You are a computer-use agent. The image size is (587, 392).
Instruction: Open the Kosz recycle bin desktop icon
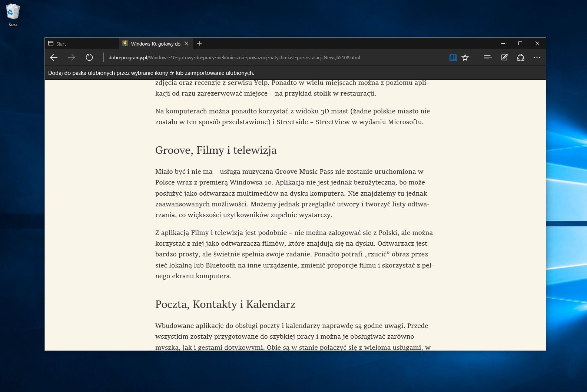13,15
